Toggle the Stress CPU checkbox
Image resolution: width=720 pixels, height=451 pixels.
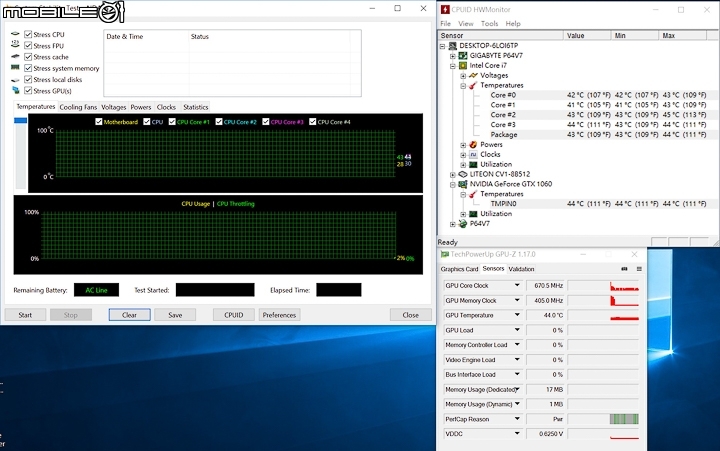click(x=28, y=34)
